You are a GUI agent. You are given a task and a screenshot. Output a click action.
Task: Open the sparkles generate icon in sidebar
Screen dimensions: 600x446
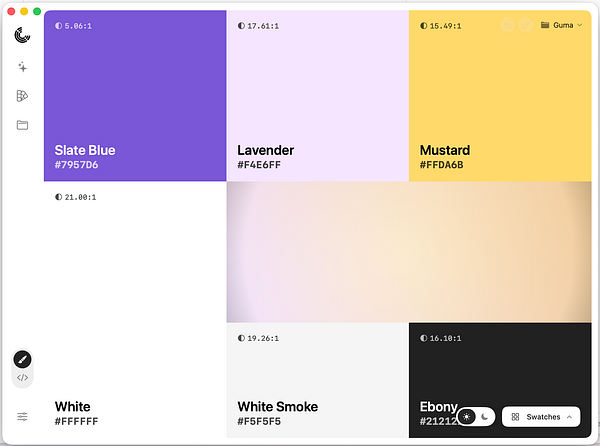(23, 67)
